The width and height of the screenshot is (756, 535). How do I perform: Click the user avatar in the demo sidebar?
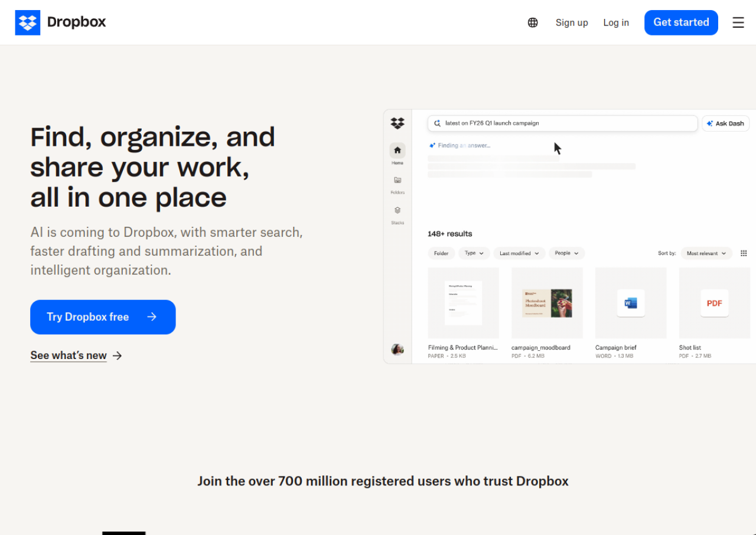[x=397, y=350]
